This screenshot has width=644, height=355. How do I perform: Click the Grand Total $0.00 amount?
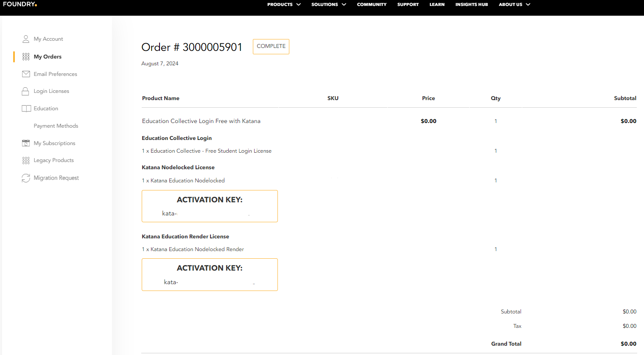[628, 344]
